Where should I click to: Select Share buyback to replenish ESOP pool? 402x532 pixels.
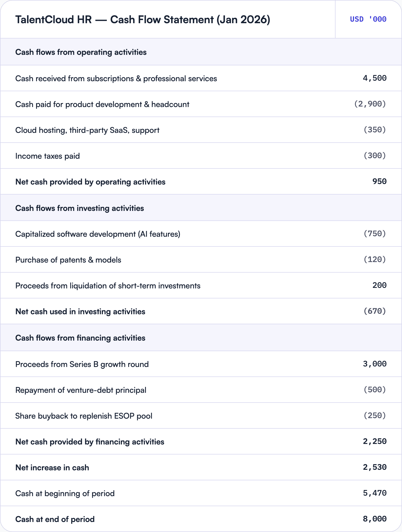click(201, 416)
